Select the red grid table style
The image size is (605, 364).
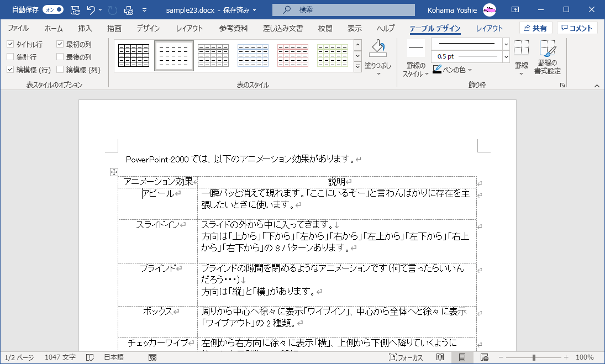[292, 56]
